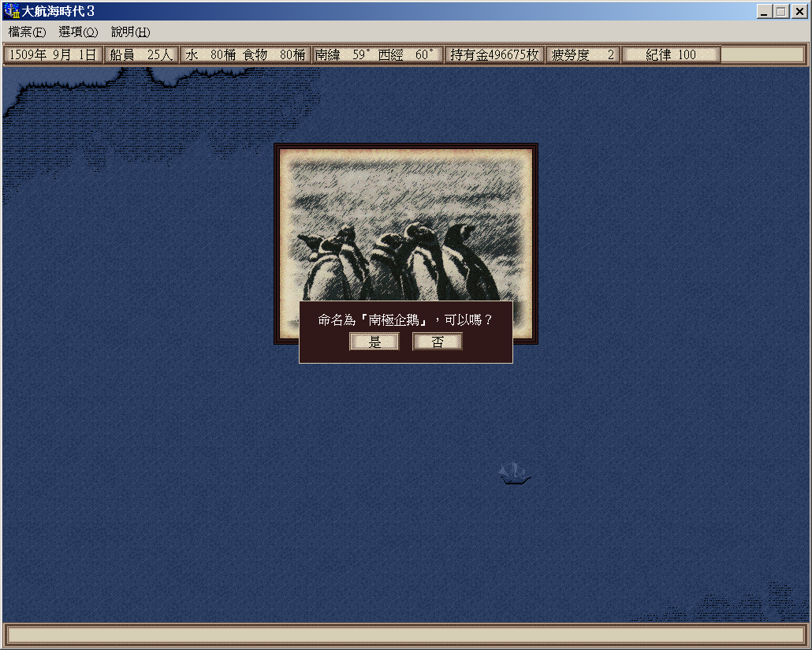Click the 水 80桶 食物 80桶 supplies box
This screenshot has height=650, width=812.
coord(245,55)
